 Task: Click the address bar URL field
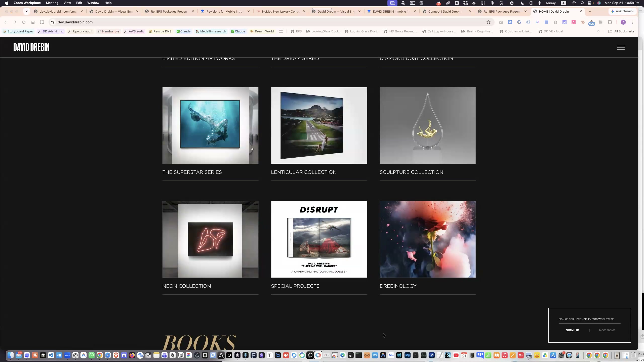[269, 22]
